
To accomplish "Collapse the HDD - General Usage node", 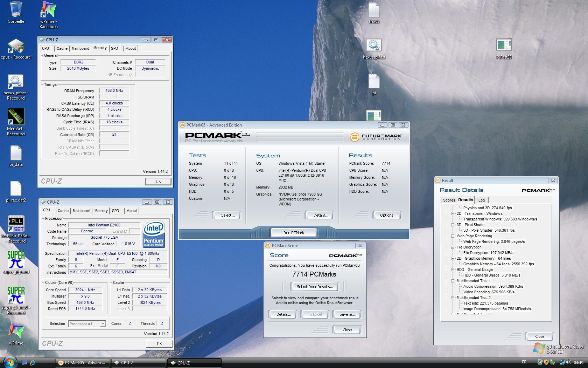I will pos(453,270).
